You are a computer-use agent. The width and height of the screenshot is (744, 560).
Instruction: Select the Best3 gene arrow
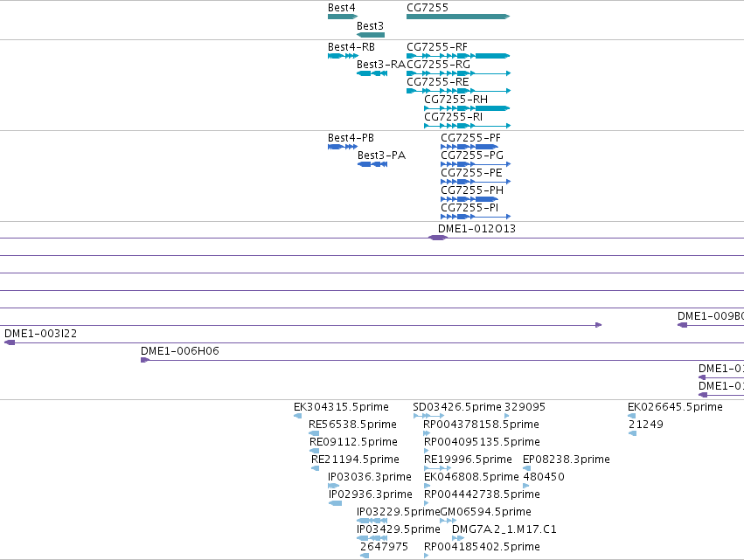point(371,35)
